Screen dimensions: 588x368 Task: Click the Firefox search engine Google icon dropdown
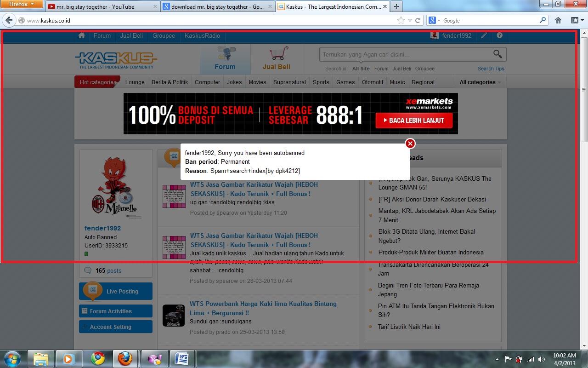[x=434, y=20]
